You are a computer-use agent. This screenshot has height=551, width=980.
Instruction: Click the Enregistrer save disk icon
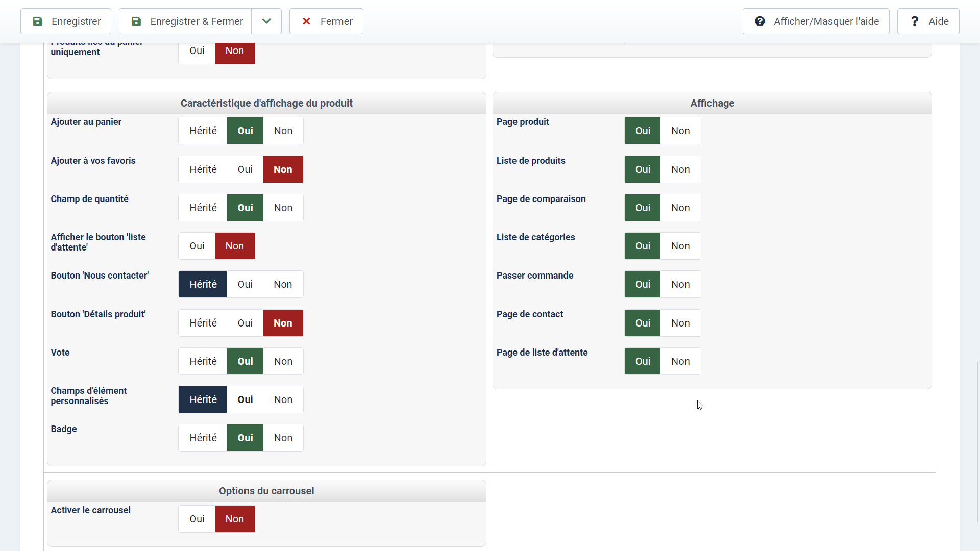point(37,21)
